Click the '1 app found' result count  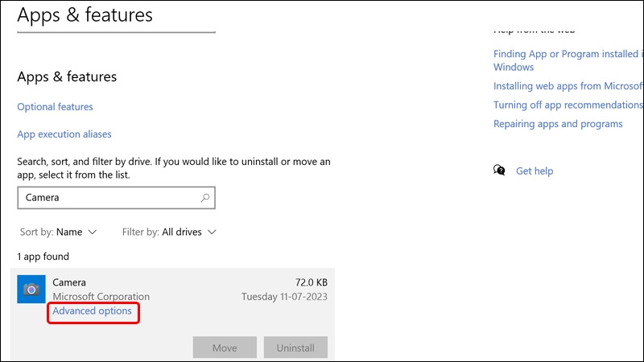tap(43, 257)
